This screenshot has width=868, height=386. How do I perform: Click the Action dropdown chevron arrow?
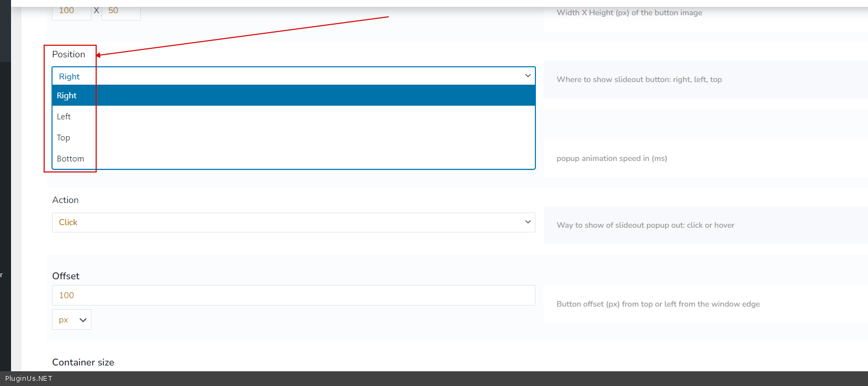[x=528, y=222]
